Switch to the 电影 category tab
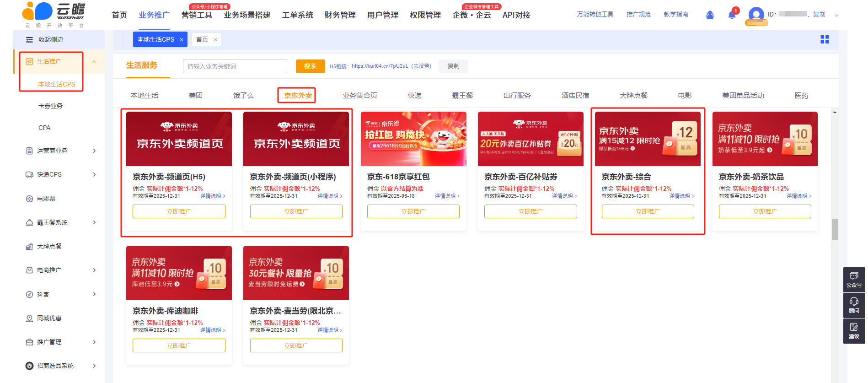The height and width of the screenshot is (383, 868). coord(685,96)
